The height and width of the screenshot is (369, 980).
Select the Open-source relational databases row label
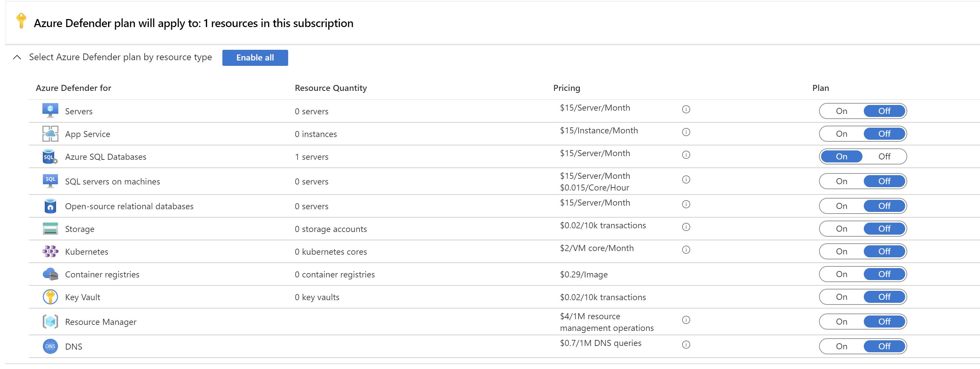pyautogui.click(x=129, y=206)
